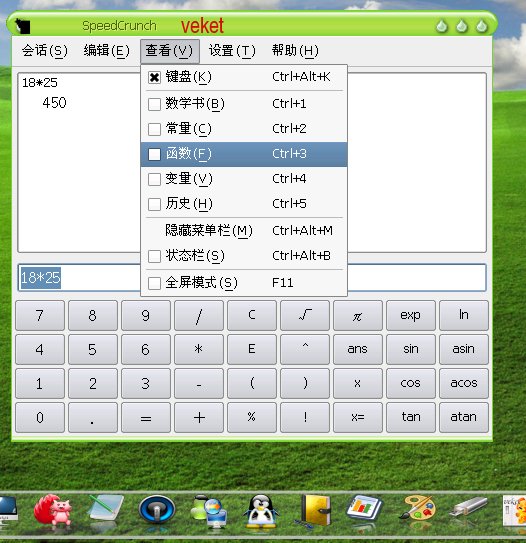This screenshot has height=543, width=526.
Task: Click keypad button 2
Action: (93, 383)
